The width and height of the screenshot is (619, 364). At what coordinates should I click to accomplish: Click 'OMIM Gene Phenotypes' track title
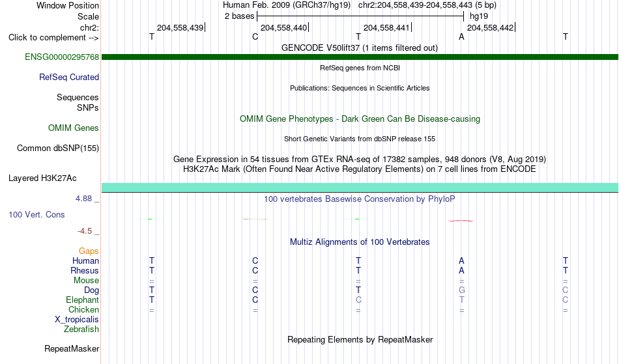point(360,119)
